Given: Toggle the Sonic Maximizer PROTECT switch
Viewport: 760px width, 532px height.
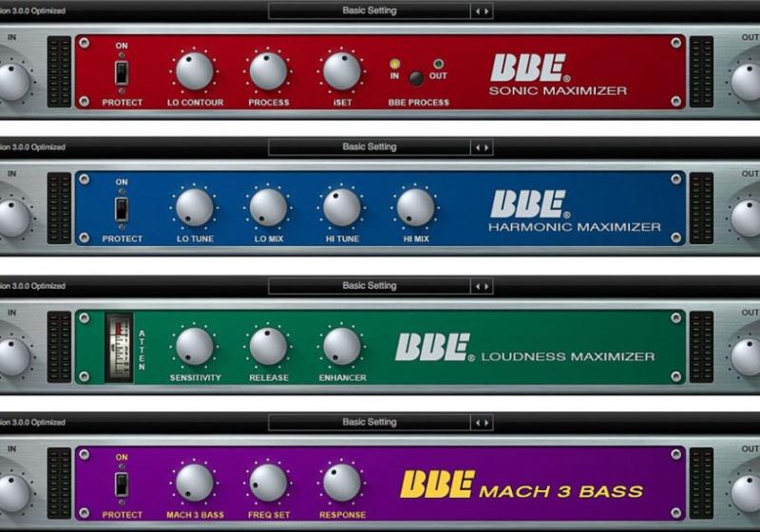Looking at the screenshot, I should 122,73.
